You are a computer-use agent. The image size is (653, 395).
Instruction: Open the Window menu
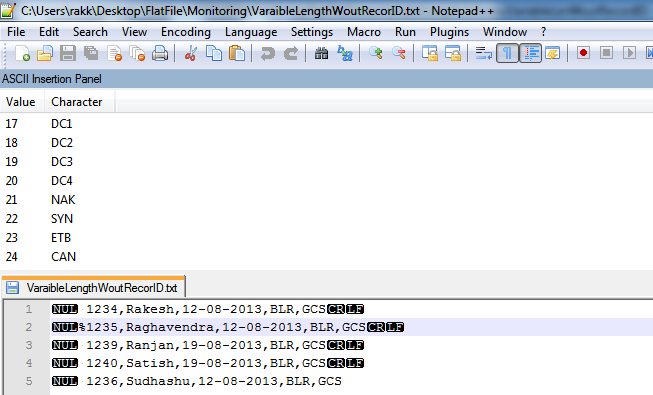pyautogui.click(x=505, y=32)
